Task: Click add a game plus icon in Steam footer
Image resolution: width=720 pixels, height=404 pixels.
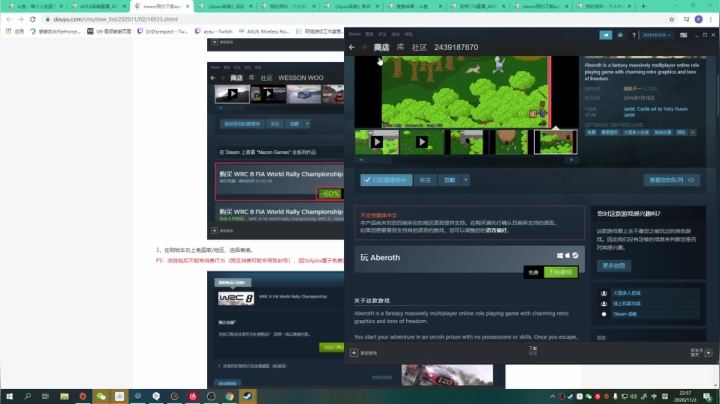Action: pyautogui.click(x=354, y=353)
